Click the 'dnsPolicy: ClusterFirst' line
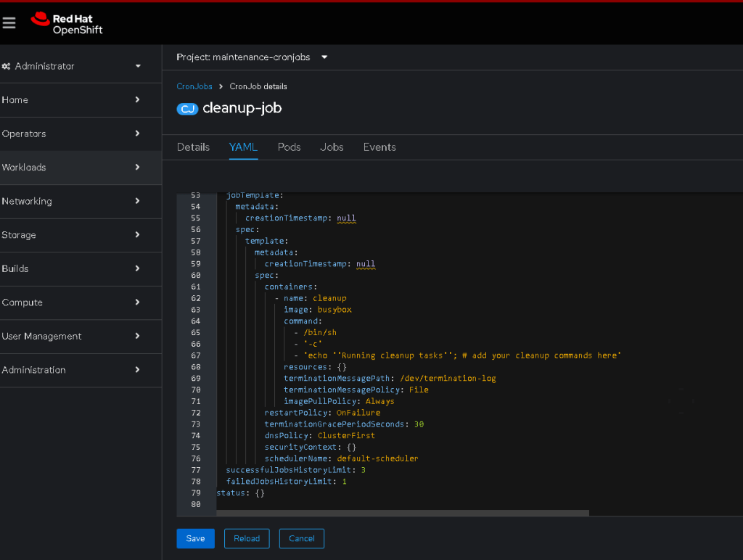 pos(320,435)
